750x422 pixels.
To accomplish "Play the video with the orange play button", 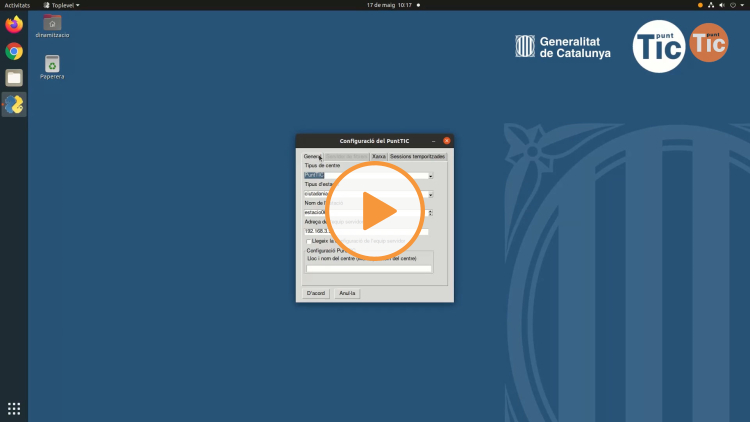I will (x=375, y=211).
